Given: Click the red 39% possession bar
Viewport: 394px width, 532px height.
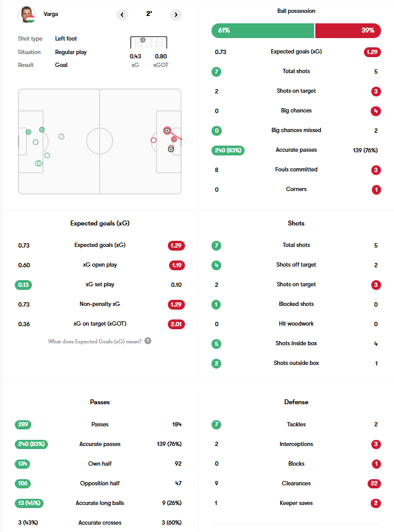Looking at the screenshot, I should tap(348, 31).
